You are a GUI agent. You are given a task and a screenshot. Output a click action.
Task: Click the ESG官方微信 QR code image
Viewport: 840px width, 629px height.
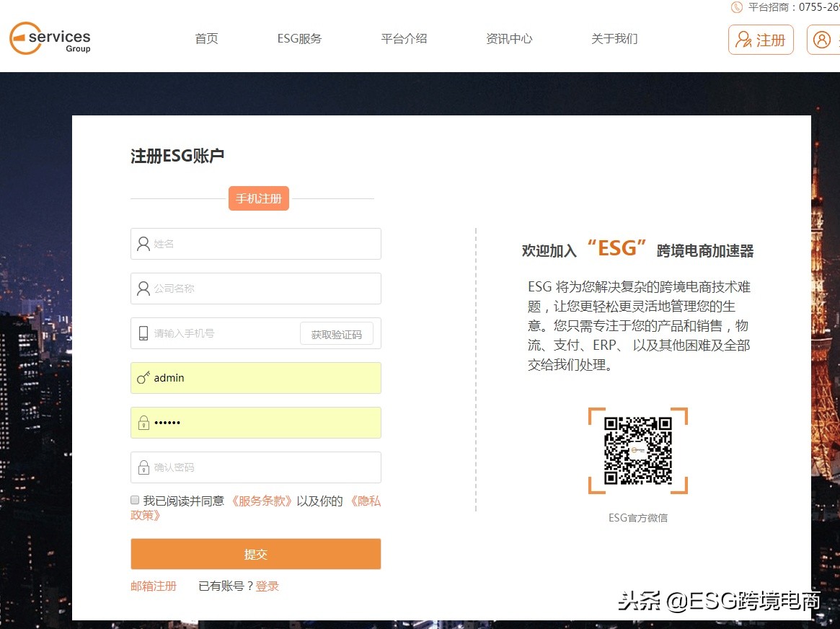point(637,452)
